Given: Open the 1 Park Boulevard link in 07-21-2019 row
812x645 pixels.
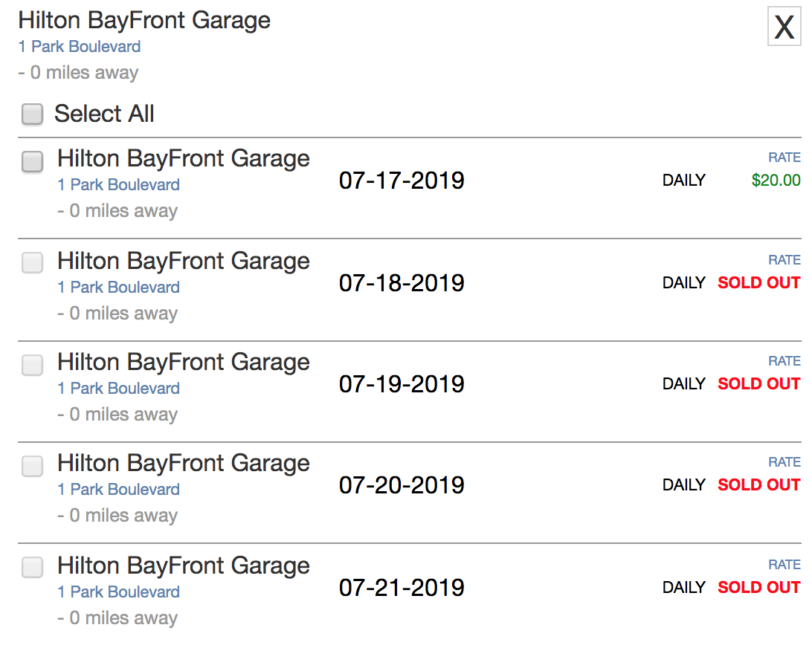Looking at the screenshot, I should click(118, 591).
